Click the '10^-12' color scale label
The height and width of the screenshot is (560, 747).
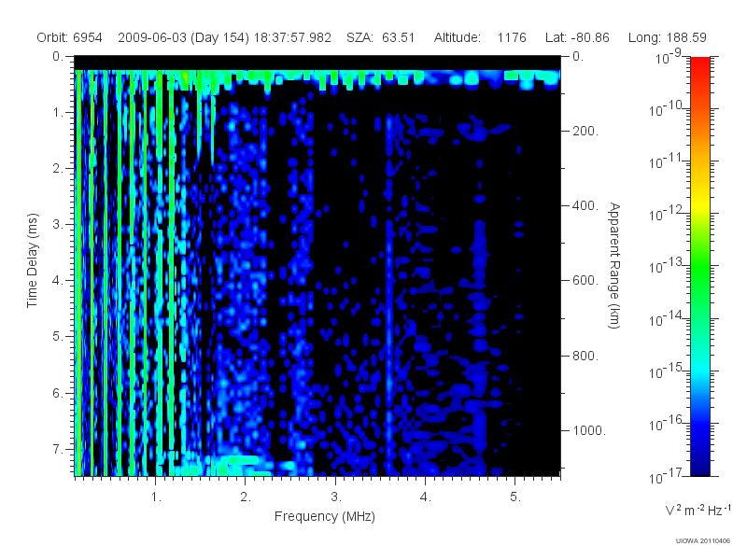(666, 214)
